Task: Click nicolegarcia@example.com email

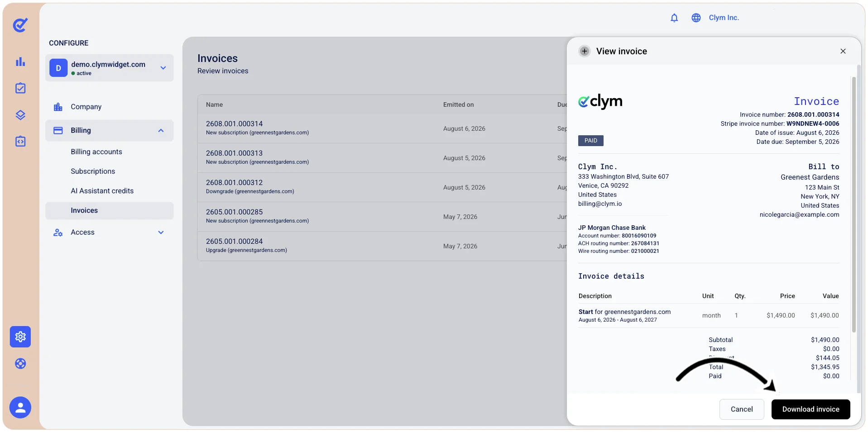Action: click(x=799, y=215)
